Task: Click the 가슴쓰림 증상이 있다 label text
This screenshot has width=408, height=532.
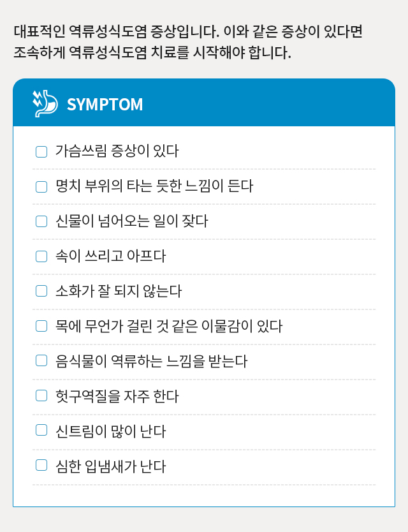Action: pyautogui.click(x=117, y=152)
